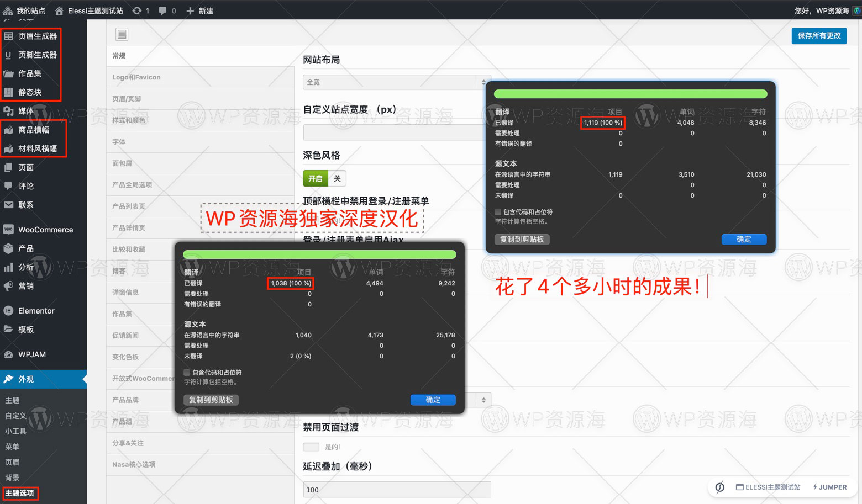
Task: Click the 外观 paintbrush icon
Action: [8, 379]
